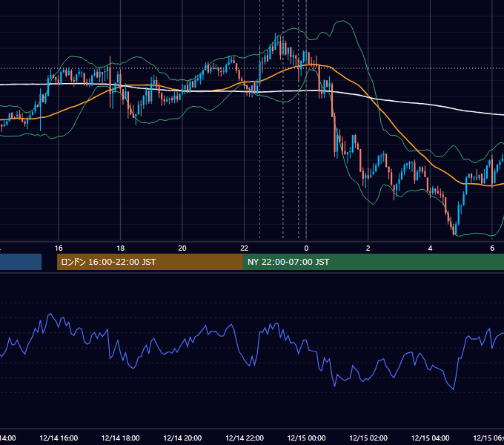Click the 12/14 20:00 time label
Viewport: 504px width, 445px height.
[182, 438]
